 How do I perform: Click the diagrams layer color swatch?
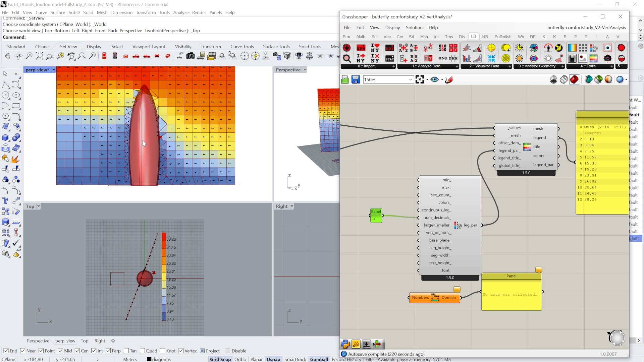pyautogui.click(x=149, y=359)
